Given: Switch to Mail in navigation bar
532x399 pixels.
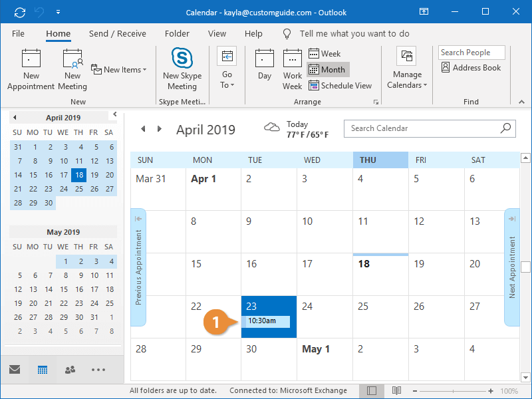Looking at the screenshot, I should tap(15, 370).
